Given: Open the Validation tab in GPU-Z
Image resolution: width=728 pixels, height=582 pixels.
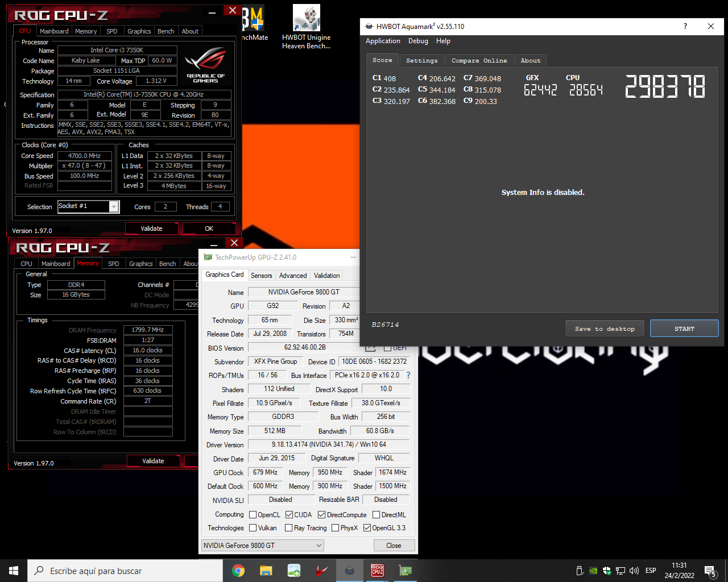Looking at the screenshot, I should [x=327, y=276].
